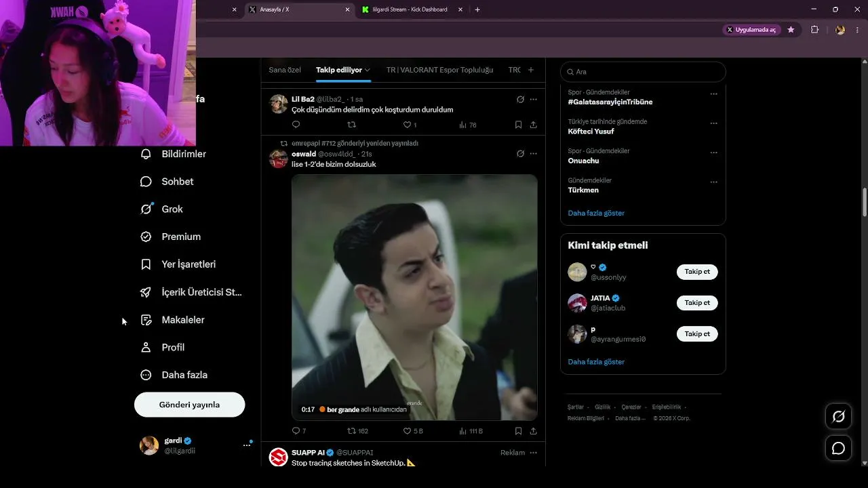This screenshot has height=488, width=868.
Task: Open the Makaleler articles icon
Action: (146, 320)
